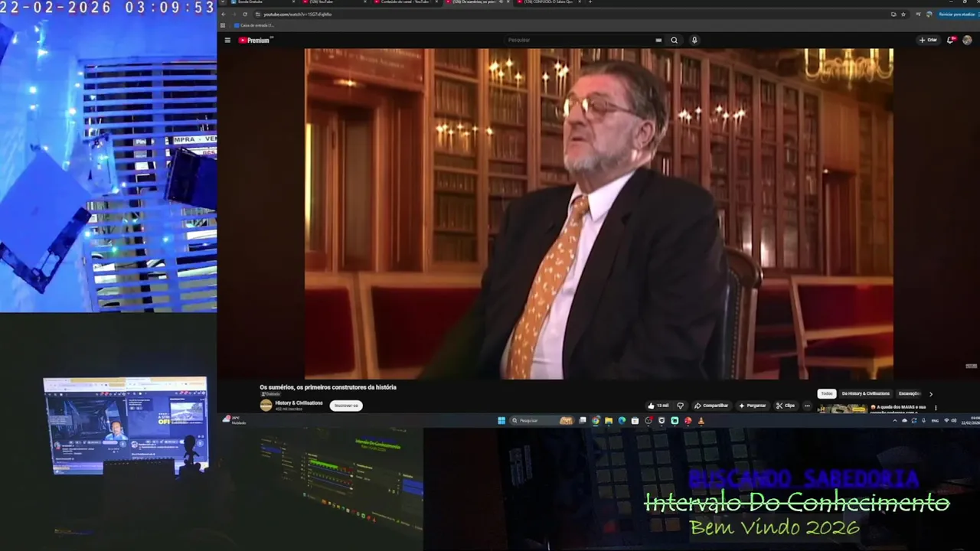
Task: Dislike the video with thumbs down
Action: pyautogui.click(x=680, y=406)
